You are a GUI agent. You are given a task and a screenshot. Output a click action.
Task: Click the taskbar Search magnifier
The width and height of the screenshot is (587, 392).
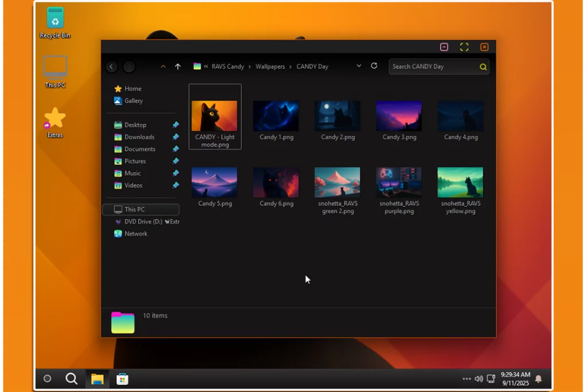[72, 379]
